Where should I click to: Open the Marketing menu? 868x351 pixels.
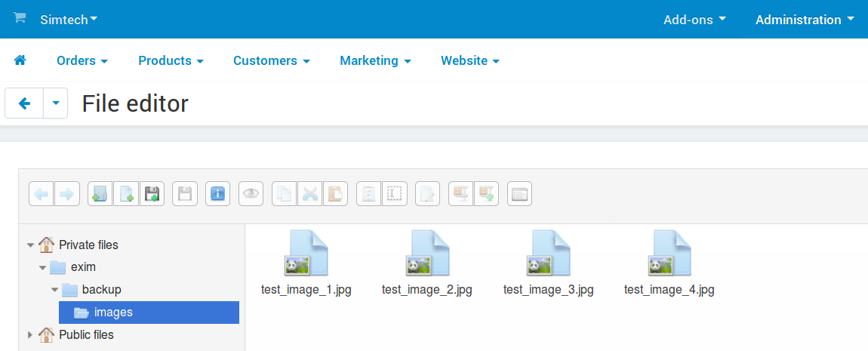[375, 61]
